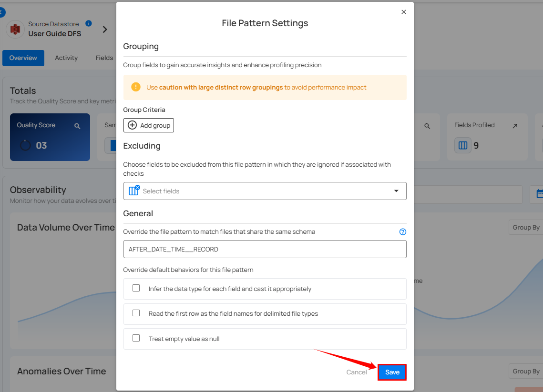Click the Source Datastore info icon
This screenshot has height=392, width=543.
[89, 23]
